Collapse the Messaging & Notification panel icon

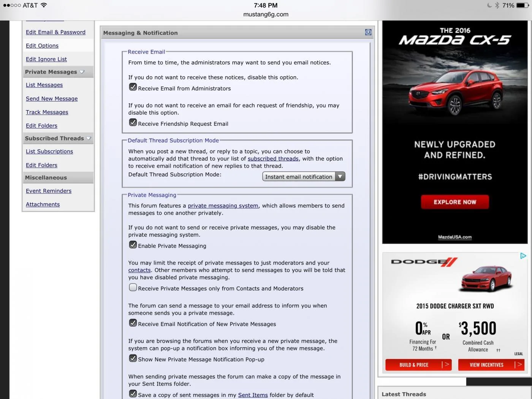[368, 32]
